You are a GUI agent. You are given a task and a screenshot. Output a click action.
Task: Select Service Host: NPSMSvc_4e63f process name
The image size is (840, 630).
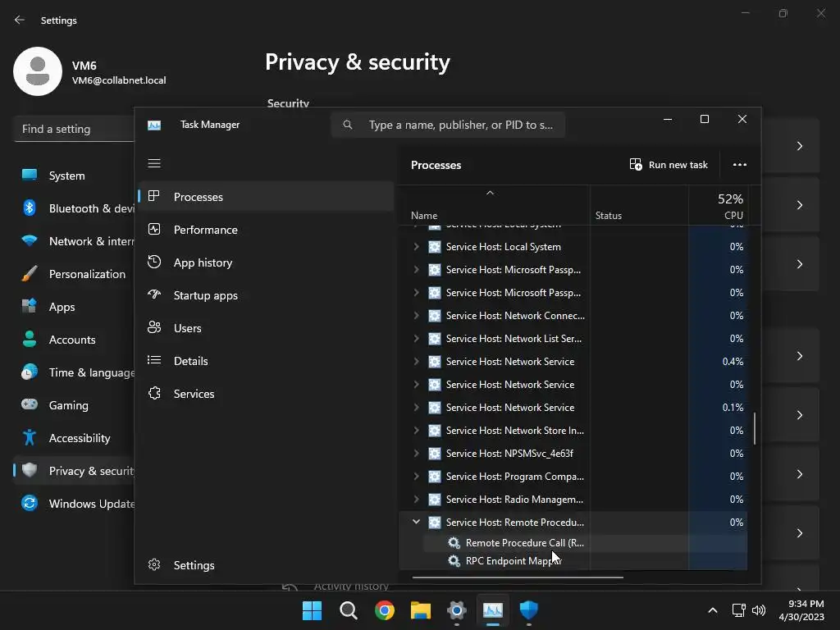click(x=509, y=454)
